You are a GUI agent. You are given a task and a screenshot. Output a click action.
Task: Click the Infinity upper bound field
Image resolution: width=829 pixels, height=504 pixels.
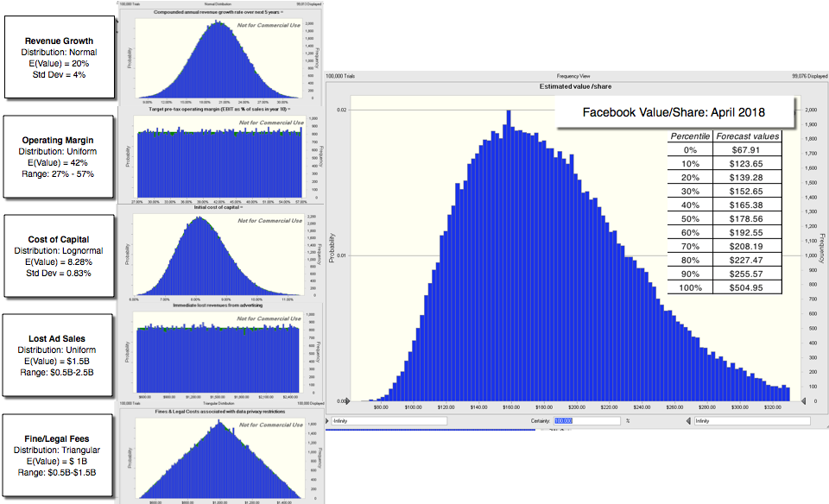point(752,421)
